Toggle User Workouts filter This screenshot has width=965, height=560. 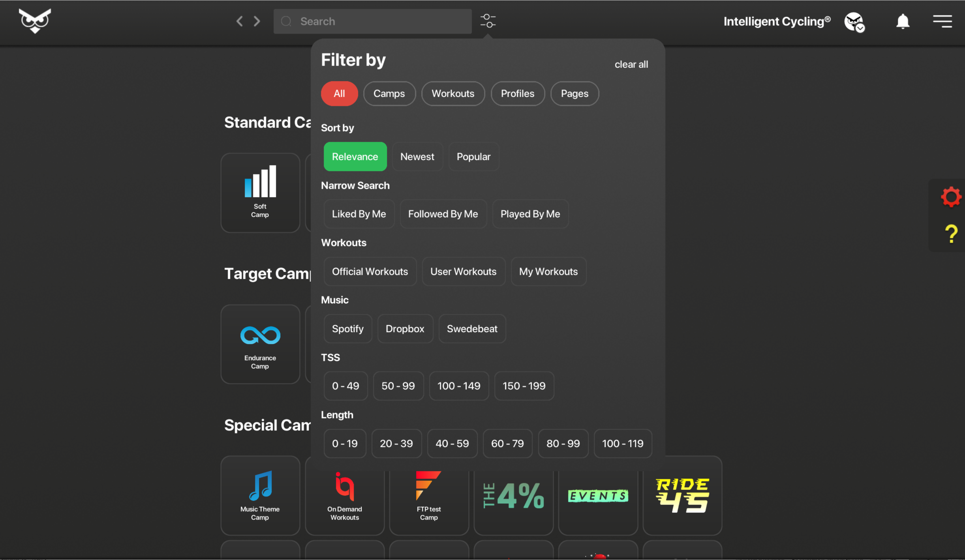tap(464, 272)
